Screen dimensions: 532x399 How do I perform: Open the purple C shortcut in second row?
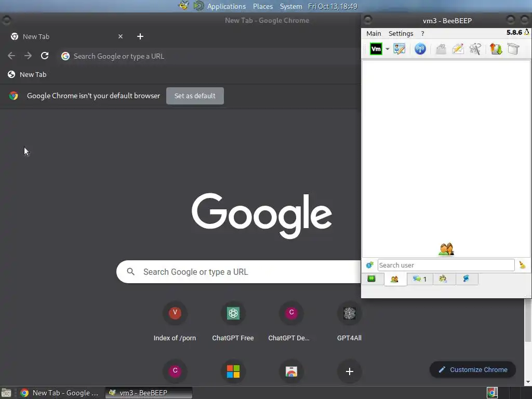175,370
